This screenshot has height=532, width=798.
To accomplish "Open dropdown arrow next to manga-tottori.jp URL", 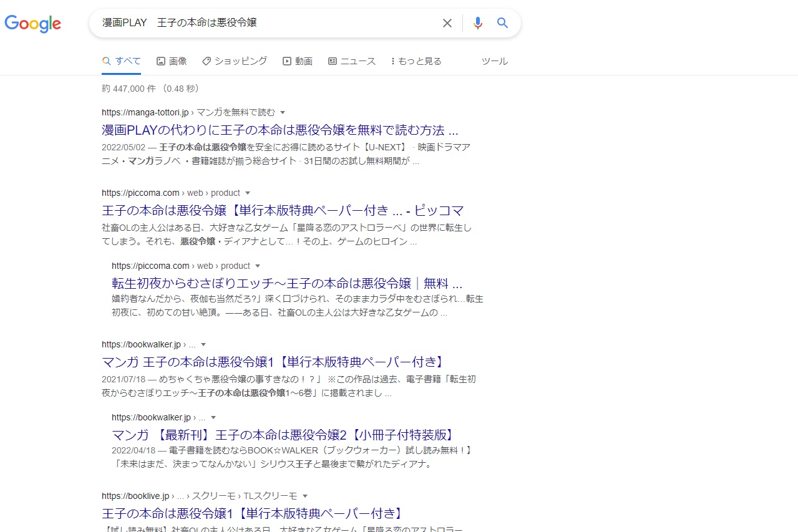I will pyautogui.click(x=283, y=112).
